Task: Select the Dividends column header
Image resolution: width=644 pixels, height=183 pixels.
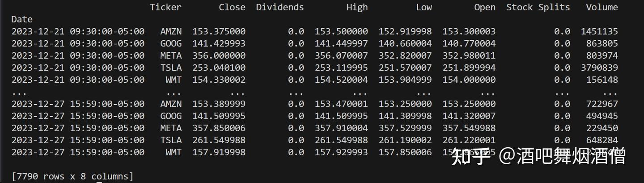Action: pos(280,7)
